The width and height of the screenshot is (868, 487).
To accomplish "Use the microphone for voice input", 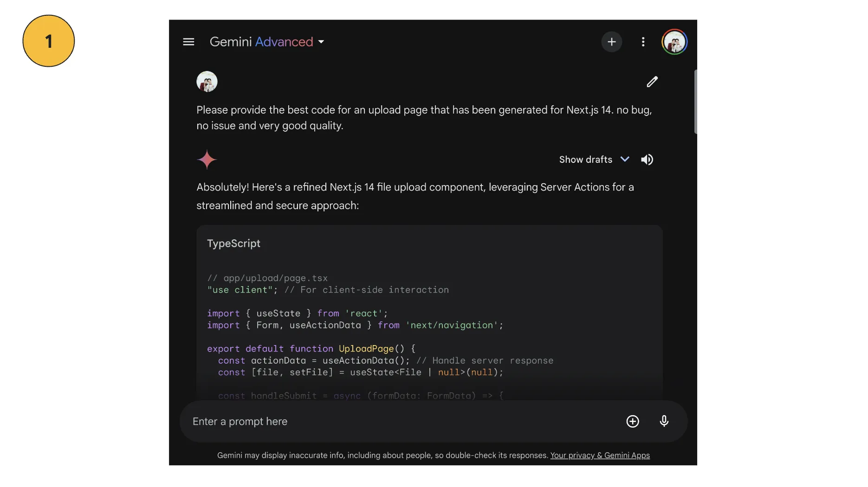I will point(664,421).
